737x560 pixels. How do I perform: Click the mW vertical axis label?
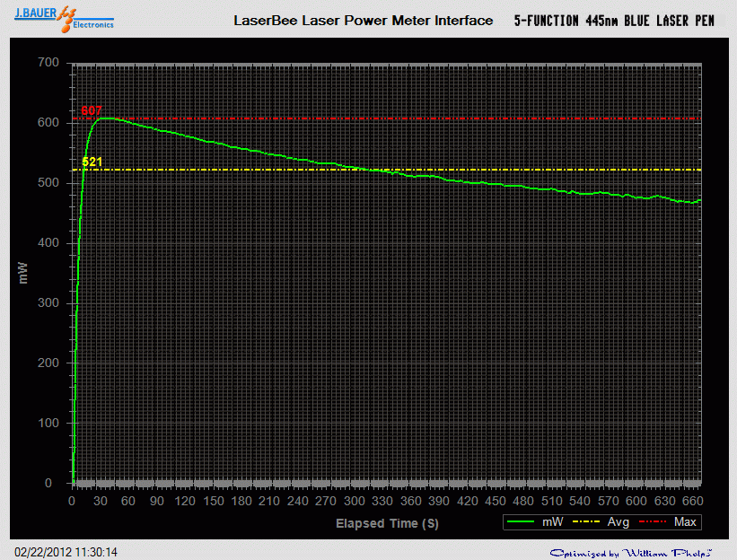(x=24, y=272)
